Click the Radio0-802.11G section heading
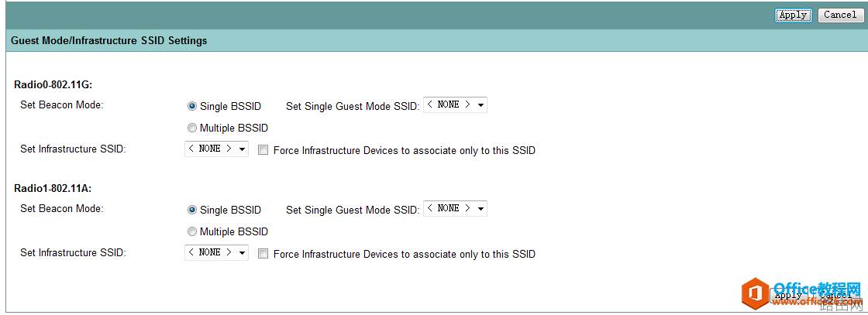This screenshot has width=868, height=315. (53, 84)
